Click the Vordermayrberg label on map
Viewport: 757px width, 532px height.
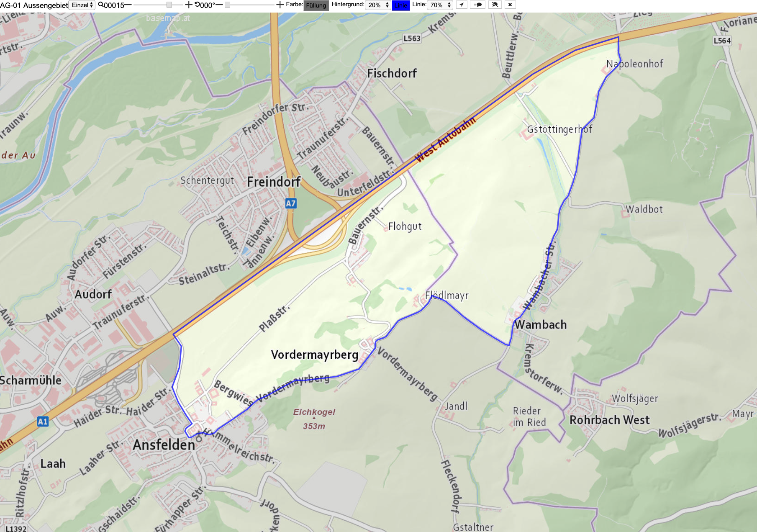pyautogui.click(x=315, y=355)
